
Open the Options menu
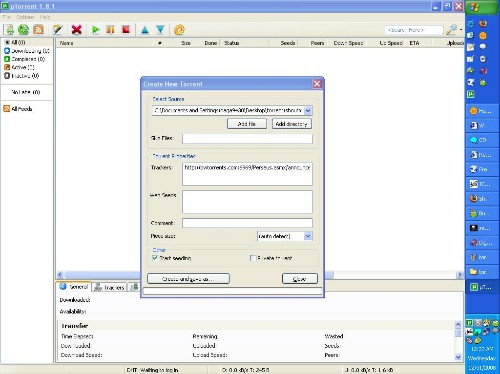click(x=25, y=17)
